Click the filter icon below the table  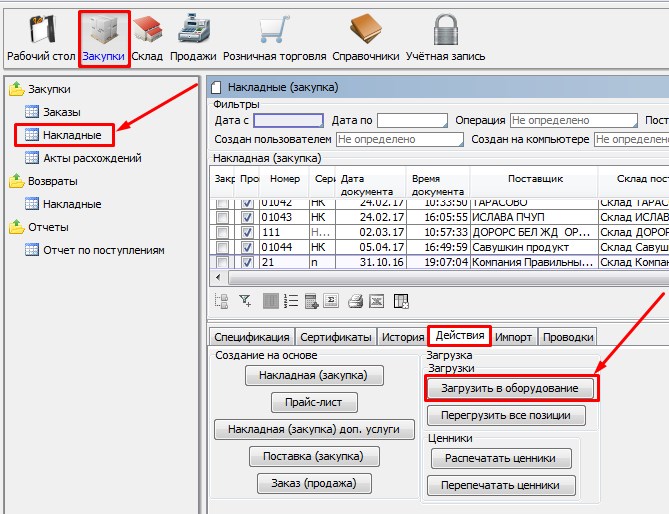[246, 300]
